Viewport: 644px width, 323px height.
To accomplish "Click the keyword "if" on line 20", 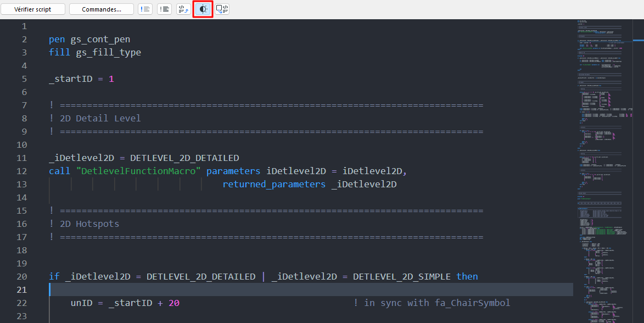I will [54, 276].
